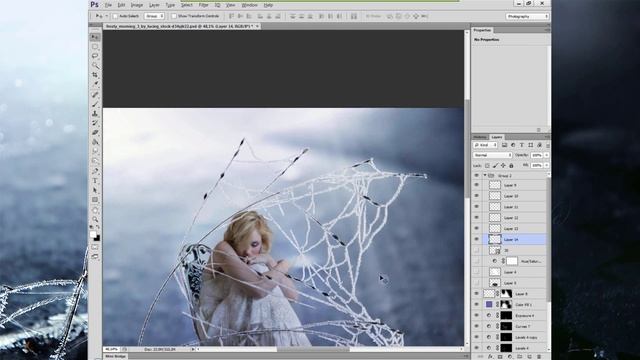Image resolution: width=640 pixels, height=360 pixels.
Task: Show the hidden Layer 4
Action: click(x=476, y=272)
